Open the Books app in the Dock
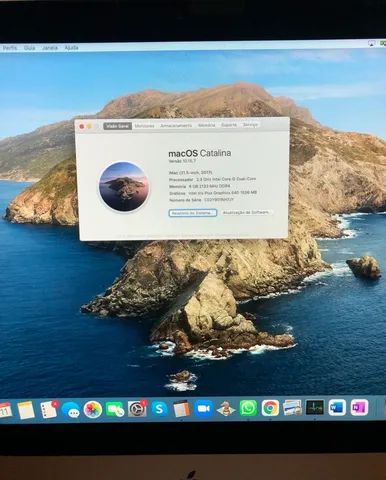Viewport: 386px width, 480px height. [182, 409]
